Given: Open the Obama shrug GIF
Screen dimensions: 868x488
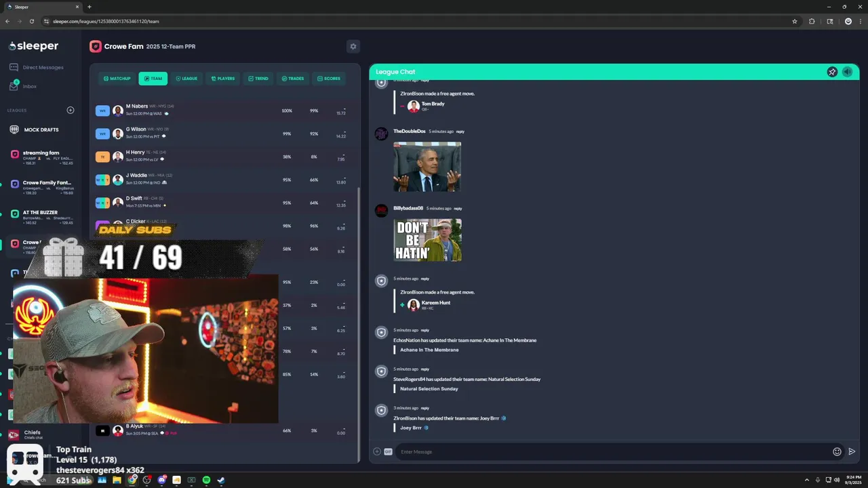Looking at the screenshot, I should click(427, 167).
